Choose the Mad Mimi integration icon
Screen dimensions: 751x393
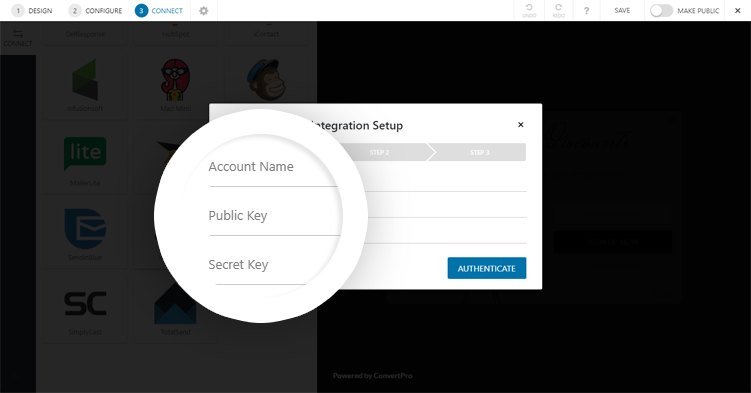click(x=175, y=80)
